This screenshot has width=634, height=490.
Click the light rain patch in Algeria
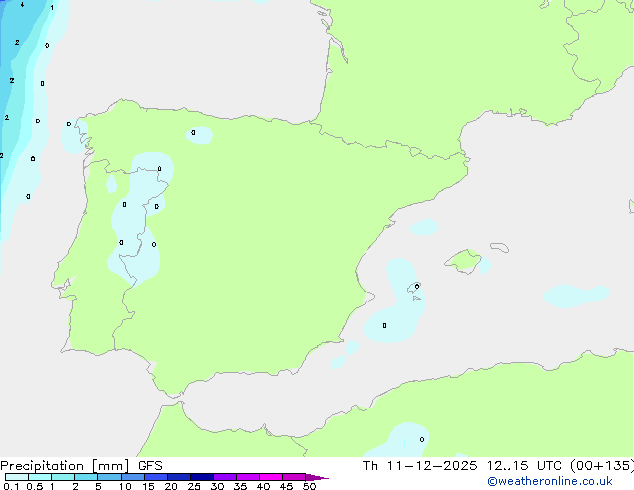coord(397,440)
